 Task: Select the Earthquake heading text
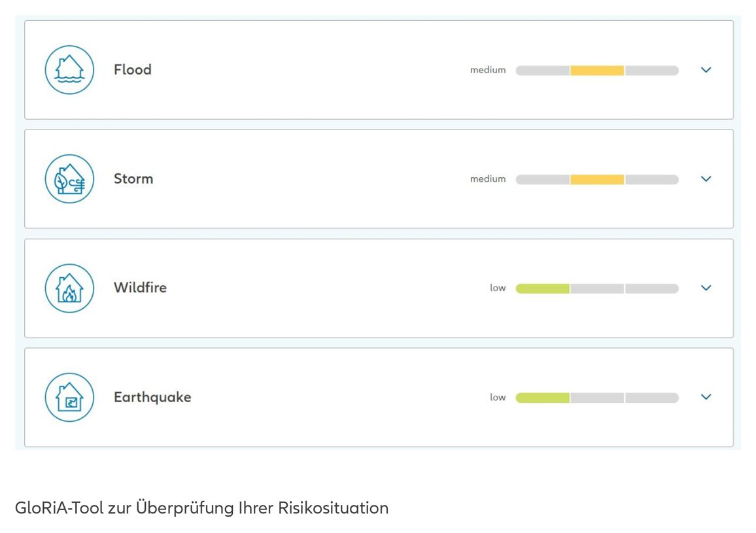tap(152, 398)
